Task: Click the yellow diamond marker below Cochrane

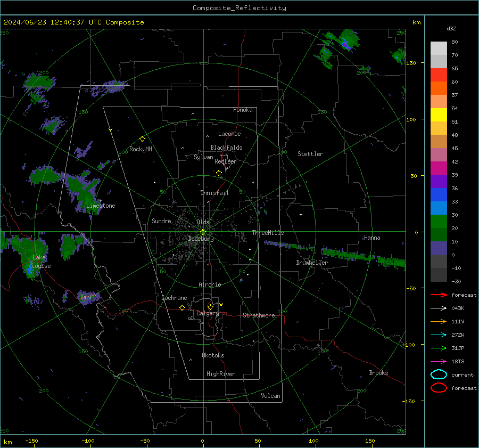Action: pos(182,307)
